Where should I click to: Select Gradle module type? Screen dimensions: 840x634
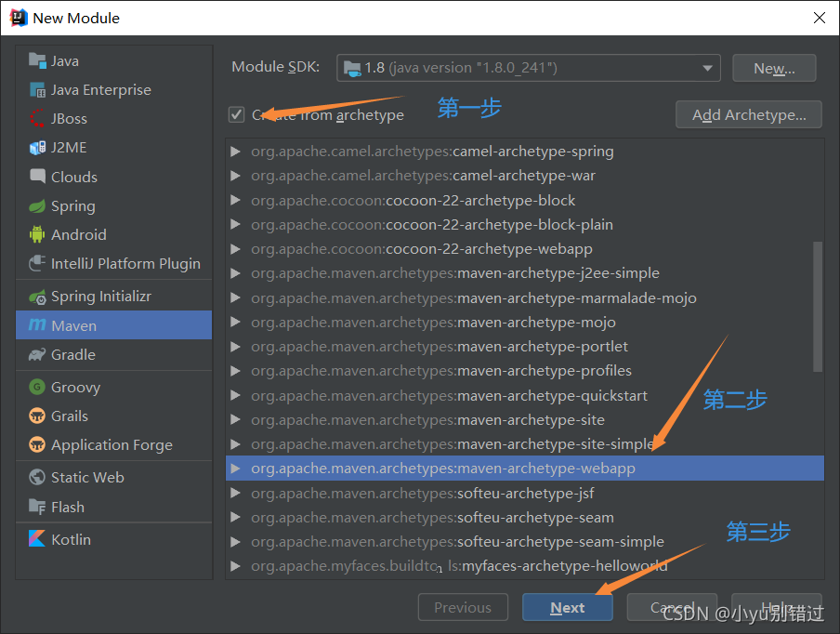coord(114,354)
